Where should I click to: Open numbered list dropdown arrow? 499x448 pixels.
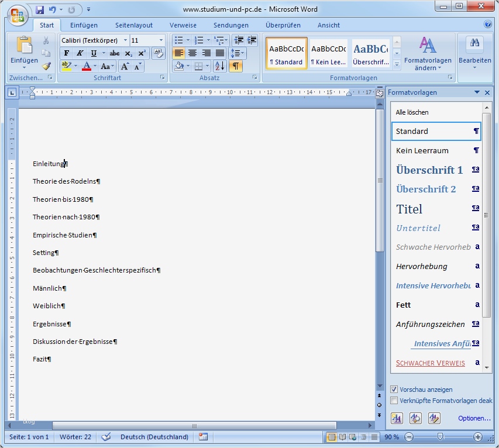208,40
